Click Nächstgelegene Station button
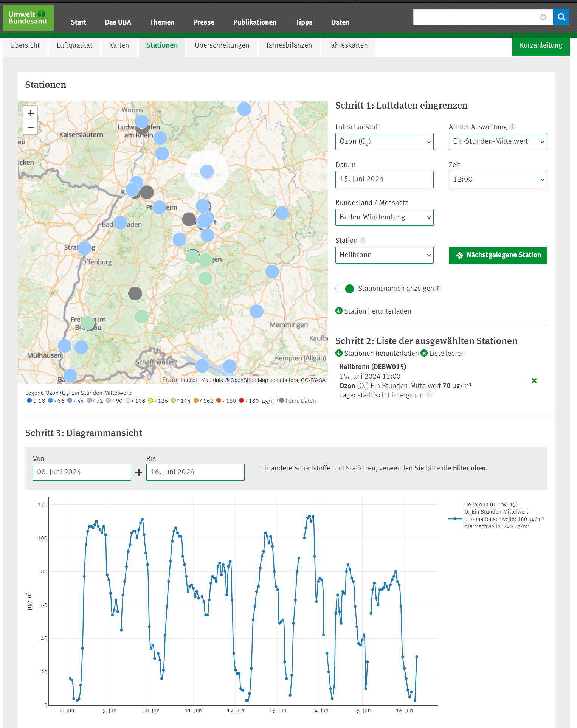 (498, 255)
